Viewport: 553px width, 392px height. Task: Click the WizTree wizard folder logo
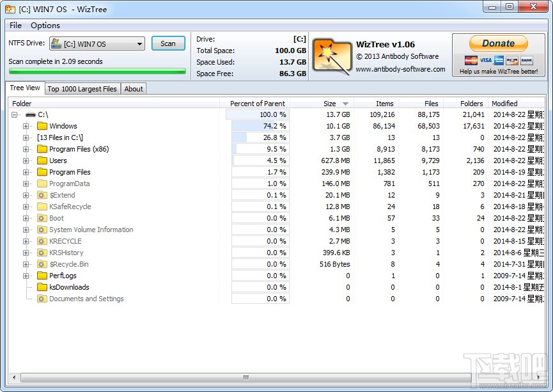point(332,56)
